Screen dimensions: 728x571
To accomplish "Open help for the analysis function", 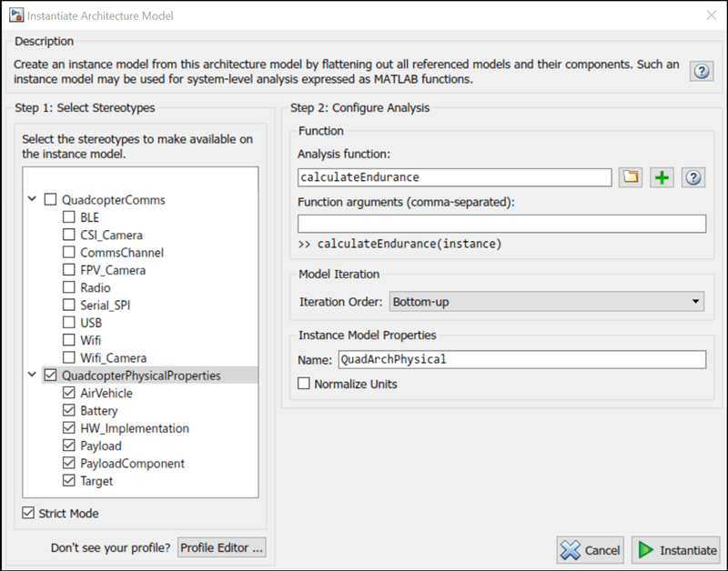I will click(x=693, y=177).
